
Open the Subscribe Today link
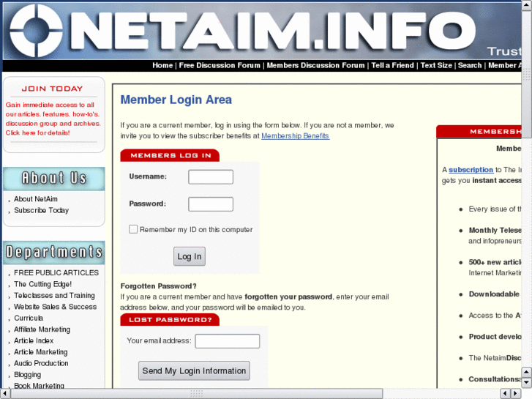(42, 210)
